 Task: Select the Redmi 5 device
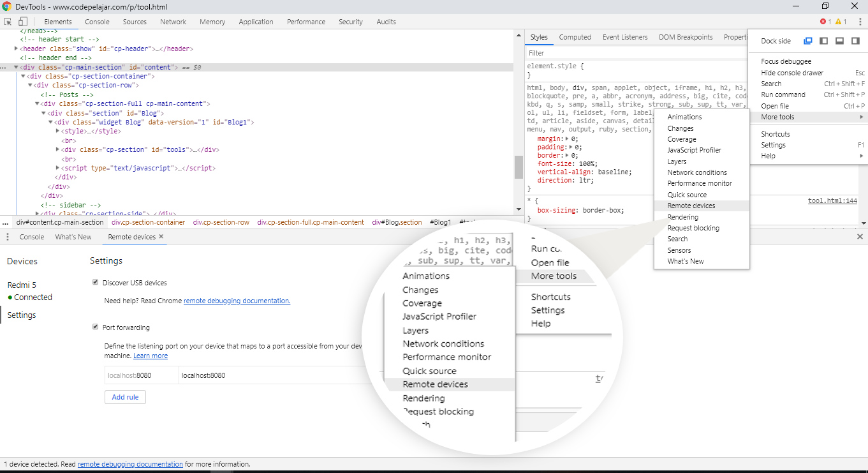(21, 285)
